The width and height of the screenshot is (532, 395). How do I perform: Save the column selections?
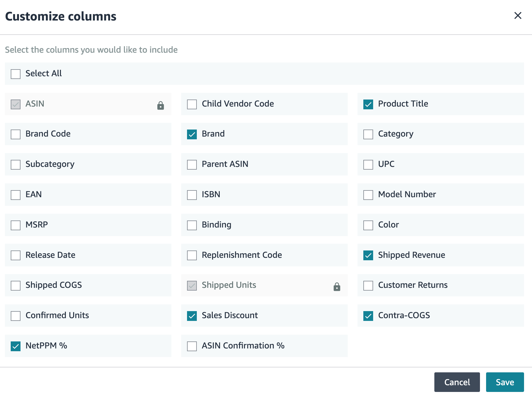point(504,382)
